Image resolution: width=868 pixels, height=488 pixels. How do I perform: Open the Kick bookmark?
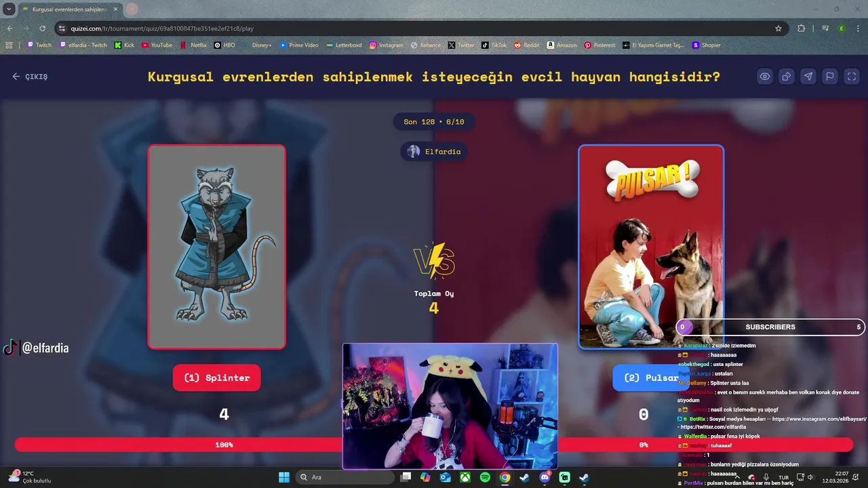(125, 45)
